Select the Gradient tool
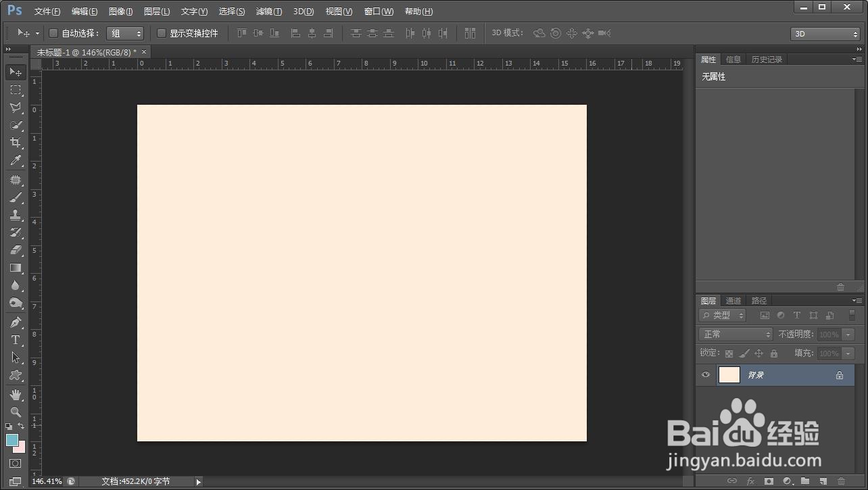Screen dimensions: 868x490 pyautogui.click(x=16, y=268)
